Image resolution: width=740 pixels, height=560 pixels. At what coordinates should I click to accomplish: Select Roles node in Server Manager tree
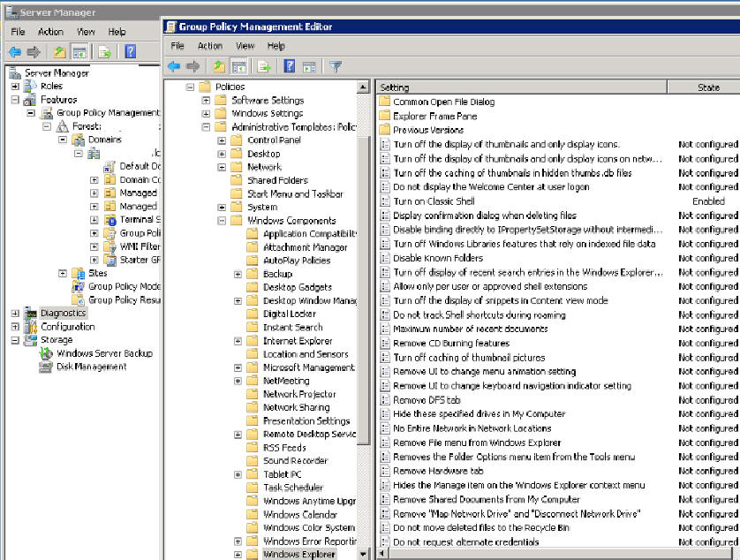click(x=51, y=86)
